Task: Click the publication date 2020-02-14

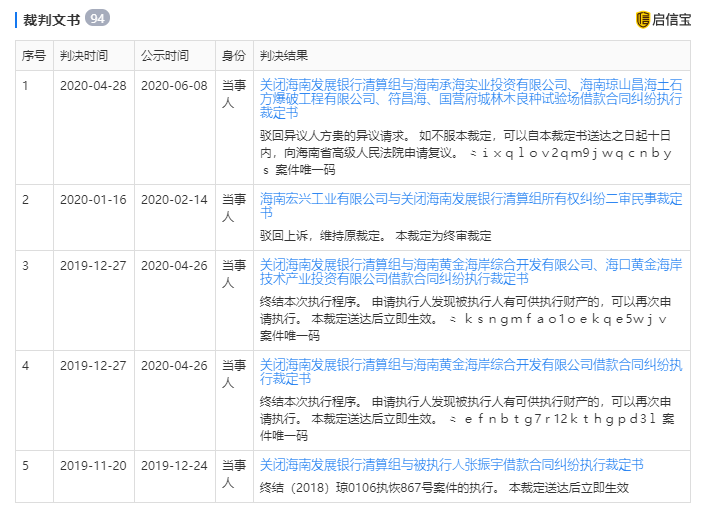Action: click(174, 199)
